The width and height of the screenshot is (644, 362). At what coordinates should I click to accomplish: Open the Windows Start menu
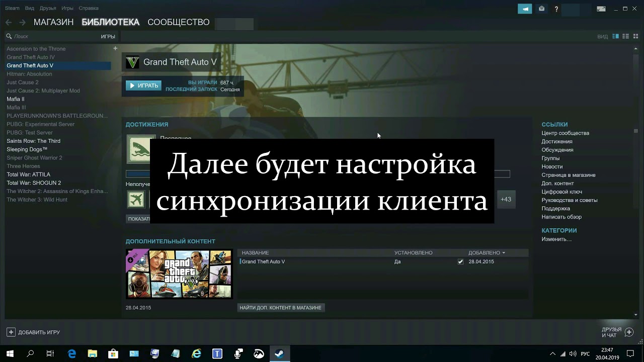[x=10, y=353]
